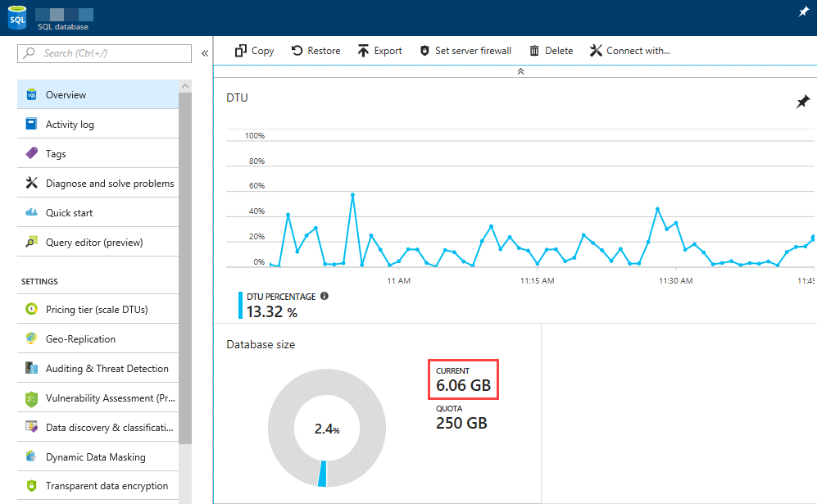
Task: Open Diagnose and solve problems
Action: tap(110, 184)
